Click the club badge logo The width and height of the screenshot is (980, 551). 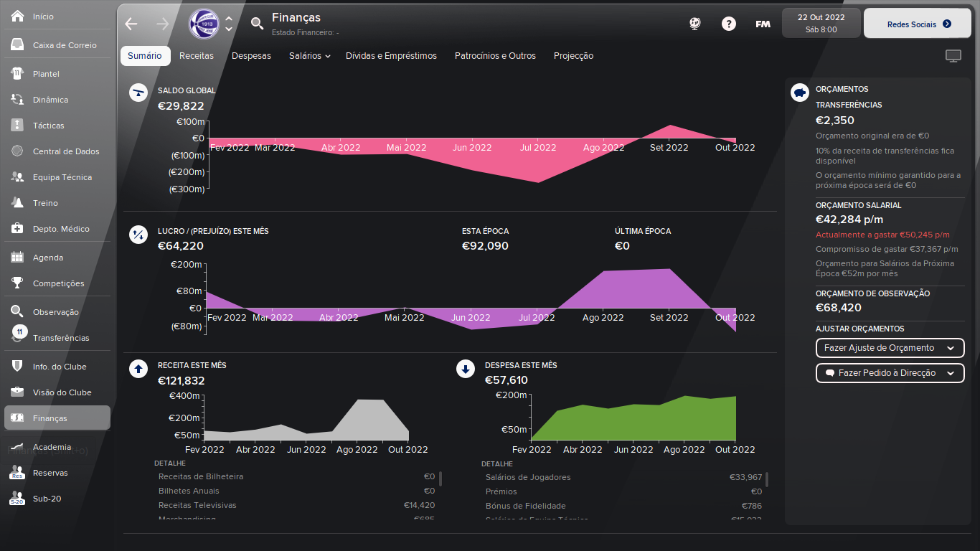(x=204, y=24)
